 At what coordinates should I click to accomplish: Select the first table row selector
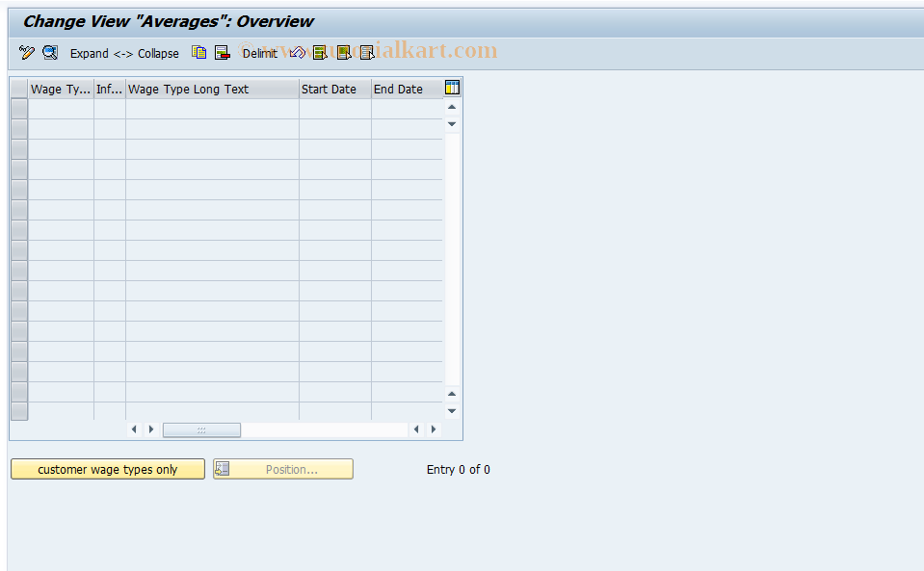[19, 109]
